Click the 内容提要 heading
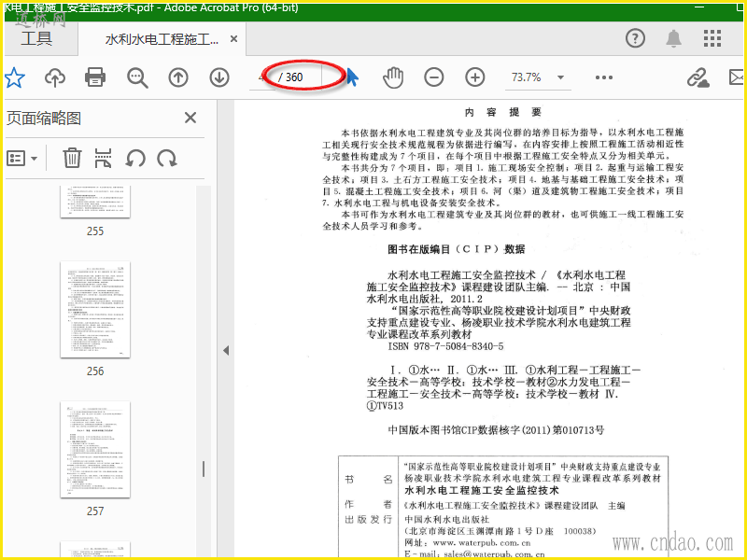The width and height of the screenshot is (747, 560). pos(503,112)
